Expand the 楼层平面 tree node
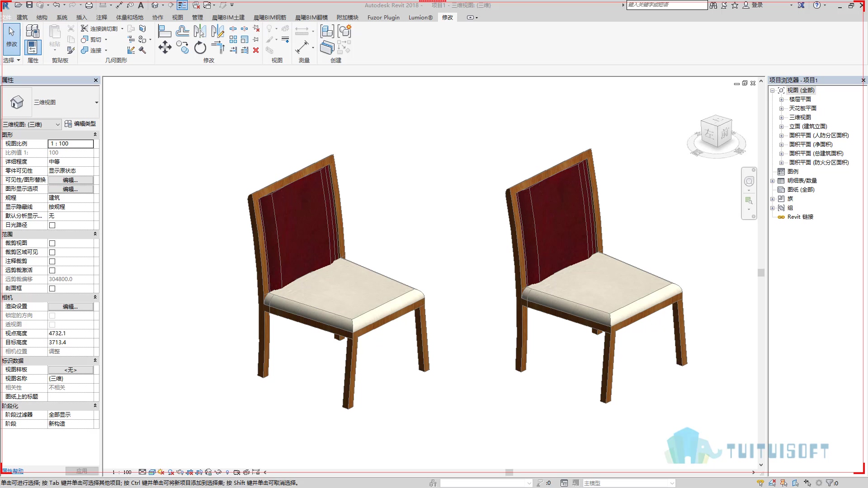868x488 pixels. point(781,99)
